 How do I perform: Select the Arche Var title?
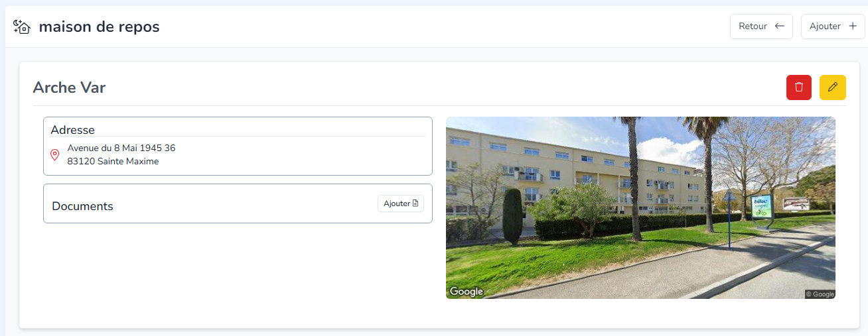tap(69, 87)
